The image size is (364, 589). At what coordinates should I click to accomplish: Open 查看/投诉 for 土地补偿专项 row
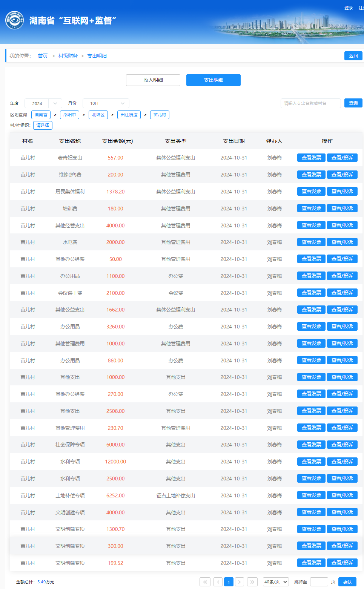(342, 495)
